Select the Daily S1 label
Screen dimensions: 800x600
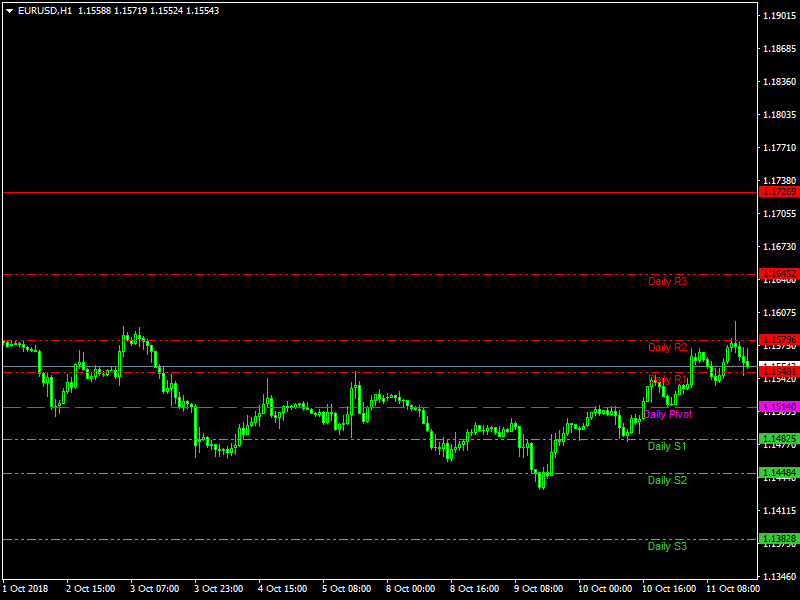coord(667,447)
